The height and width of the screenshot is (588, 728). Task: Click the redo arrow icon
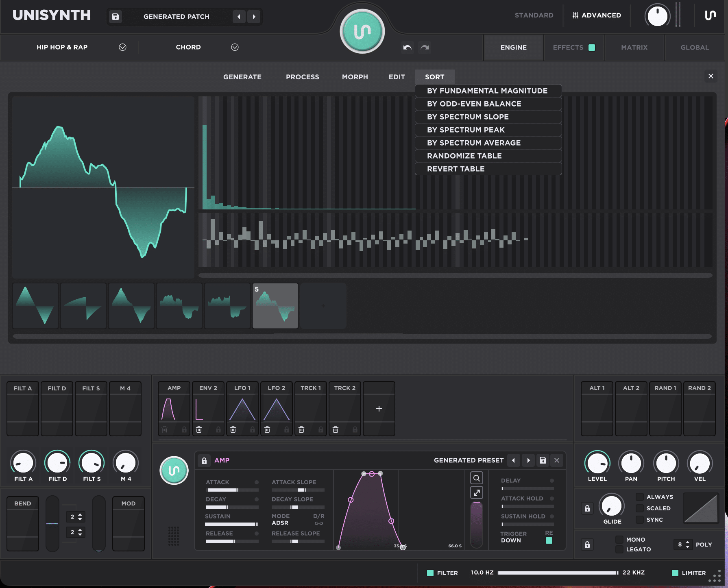425,48
